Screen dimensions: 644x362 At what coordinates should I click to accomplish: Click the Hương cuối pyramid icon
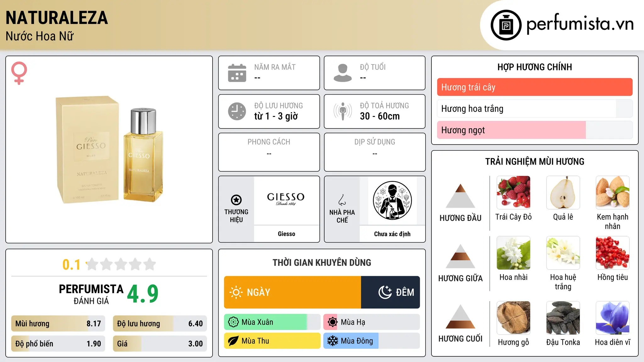tap(460, 316)
